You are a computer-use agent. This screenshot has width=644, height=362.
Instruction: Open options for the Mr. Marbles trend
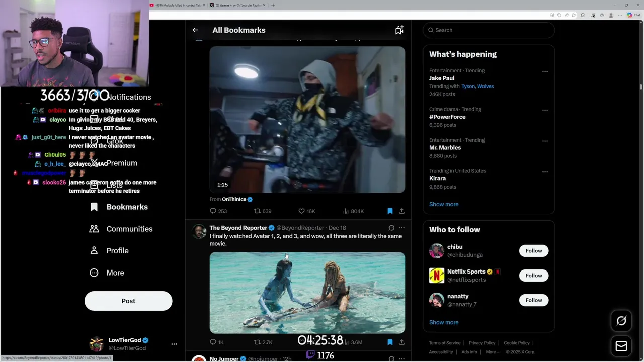(x=545, y=141)
